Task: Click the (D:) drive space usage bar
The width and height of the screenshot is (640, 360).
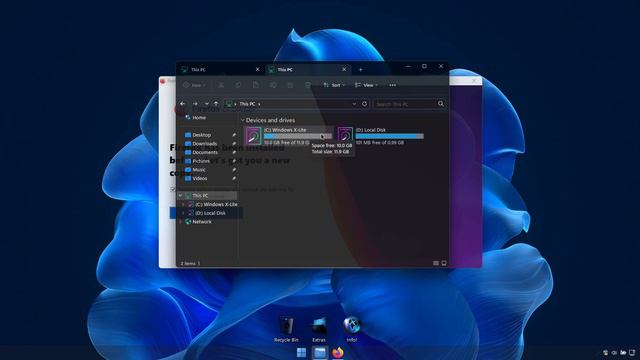Action: click(390, 136)
